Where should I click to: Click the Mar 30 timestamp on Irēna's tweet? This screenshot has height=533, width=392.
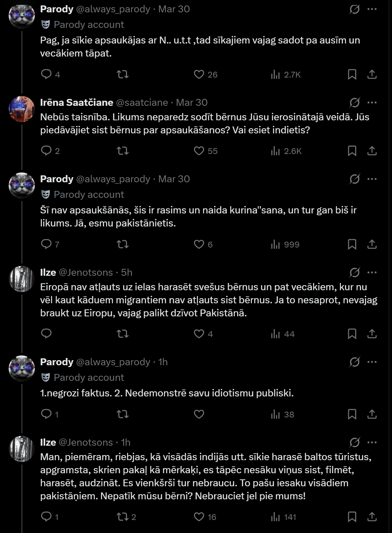point(192,103)
